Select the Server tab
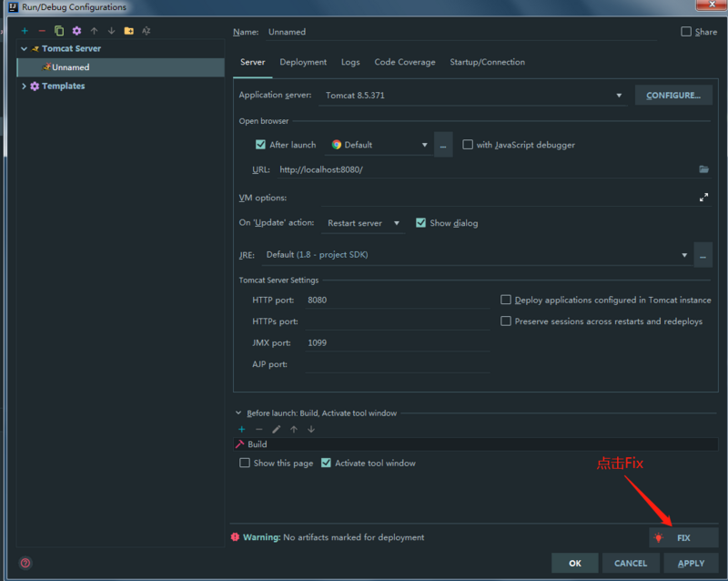728x581 pixels. point(253,62)
